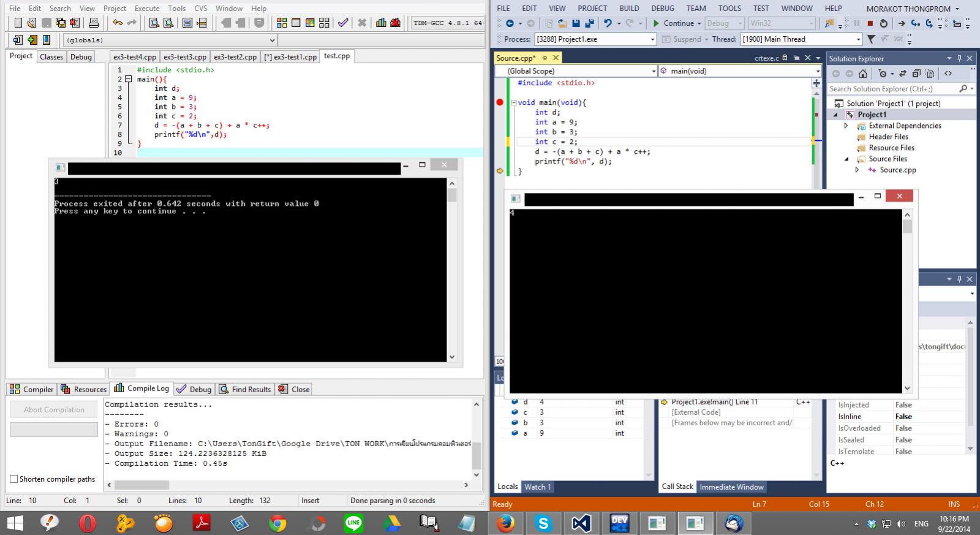Click Close tab in Dev-C++ bottom panel
The image size is (980, 535).
294,389
